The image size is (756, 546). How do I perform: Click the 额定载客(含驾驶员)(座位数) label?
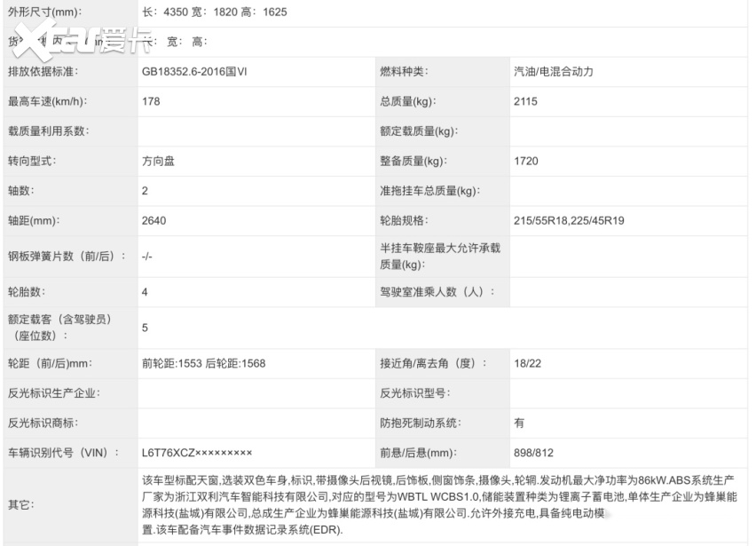click(x=59, y=328)
